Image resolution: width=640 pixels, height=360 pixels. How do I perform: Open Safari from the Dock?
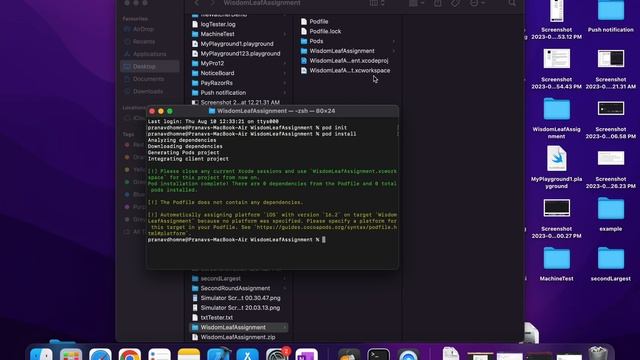(x=100, y=354)
